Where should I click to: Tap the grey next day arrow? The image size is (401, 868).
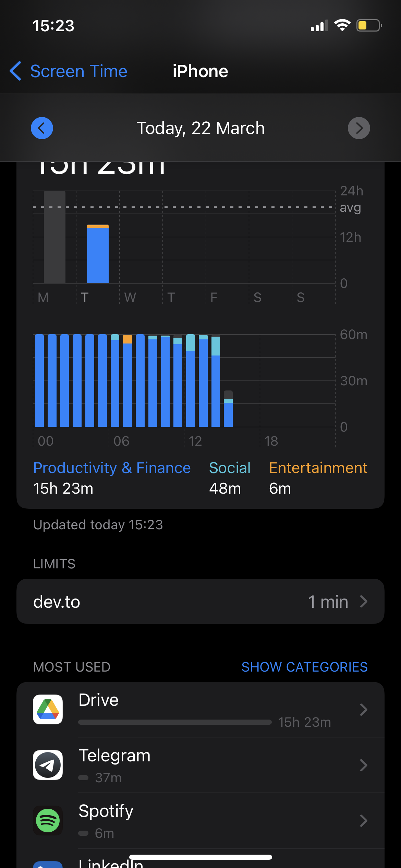[x=359, y=128]
